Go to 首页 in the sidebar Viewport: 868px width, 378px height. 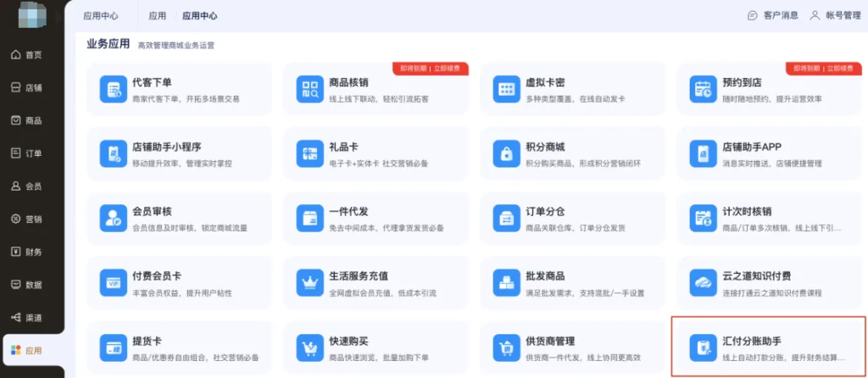pos(26,55)
